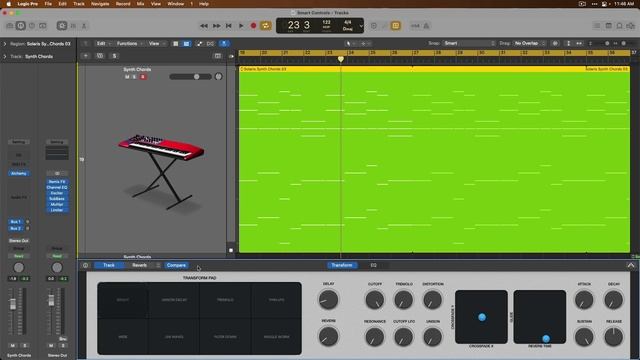640x360 pixels.
Task: Open the Mix menu
Action: [x=140, y=4]
